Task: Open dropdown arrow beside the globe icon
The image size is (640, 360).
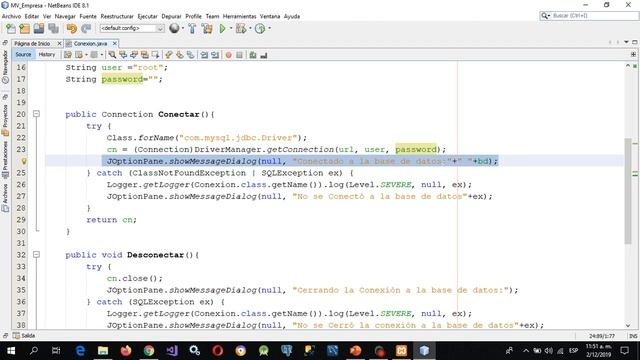Action: (x=182, y=28)
